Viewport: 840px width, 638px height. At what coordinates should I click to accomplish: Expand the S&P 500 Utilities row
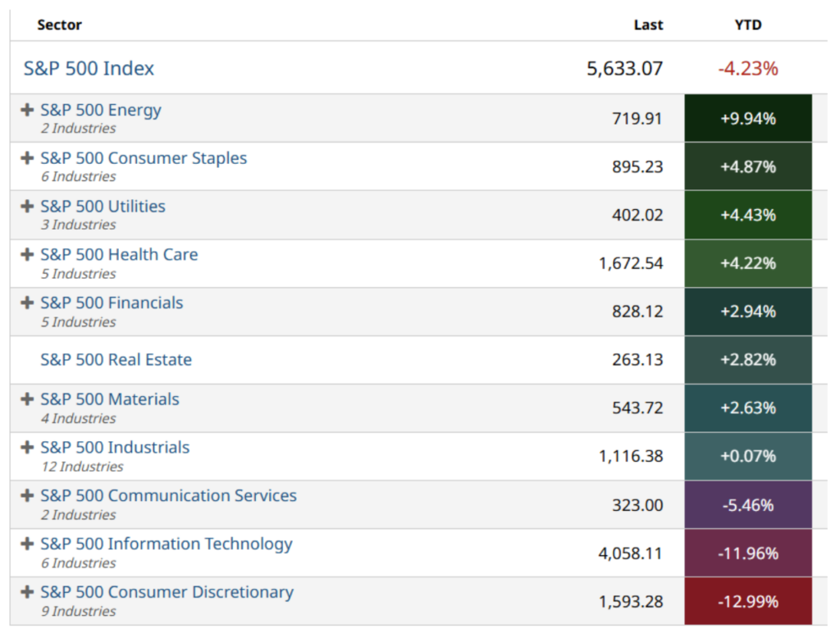point(27,207)
